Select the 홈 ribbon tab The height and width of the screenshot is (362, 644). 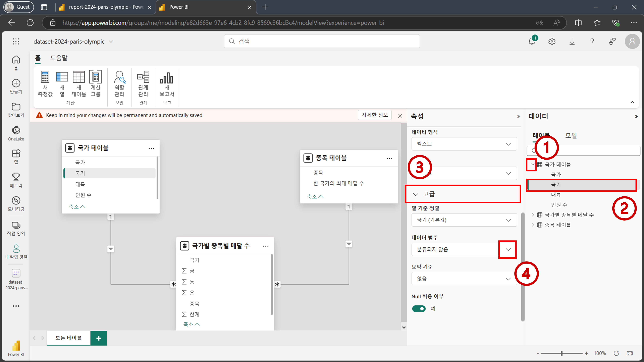[x=38, y=58]
